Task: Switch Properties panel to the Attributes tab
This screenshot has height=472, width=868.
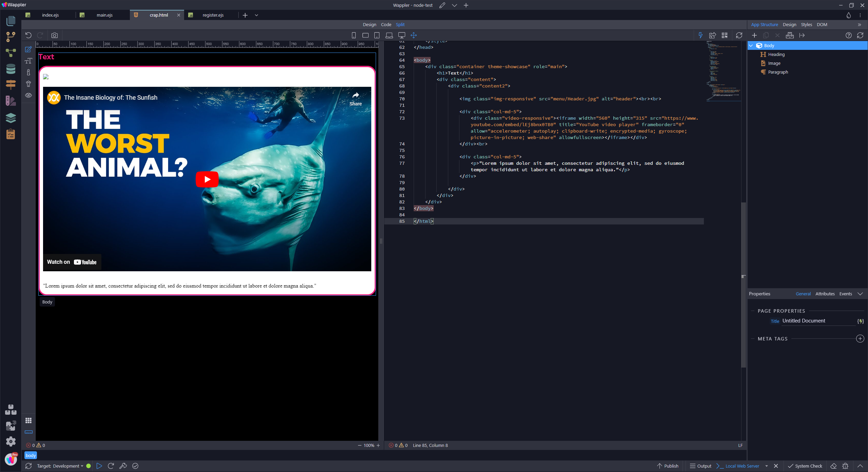Action: pyautogui.click(x=825, y=294)
